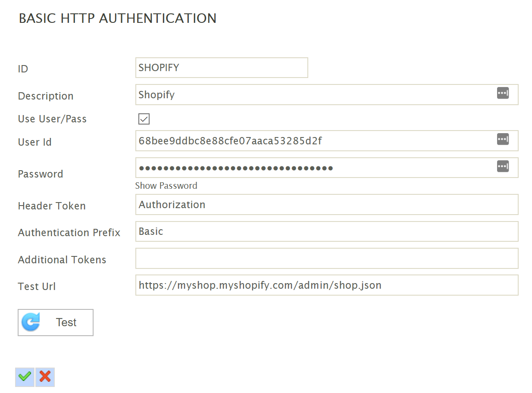The image size is (532, 393).
Task: Uncheck the Use User/Pass checkbox
Action: coord(144,119)
